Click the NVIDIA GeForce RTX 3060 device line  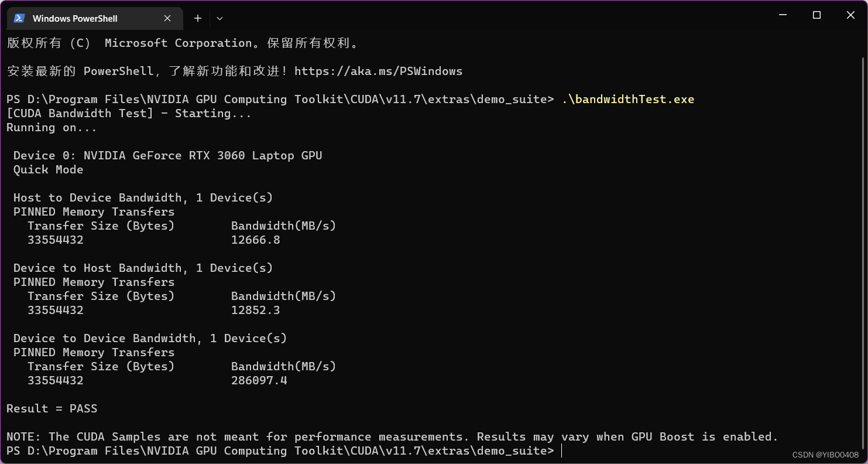[x=167, y=155]
